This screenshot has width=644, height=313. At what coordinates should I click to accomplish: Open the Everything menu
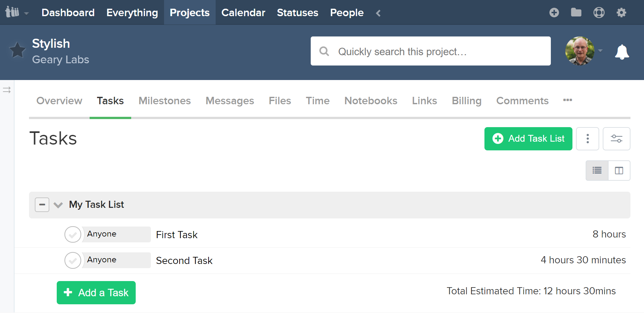point(132,13)
